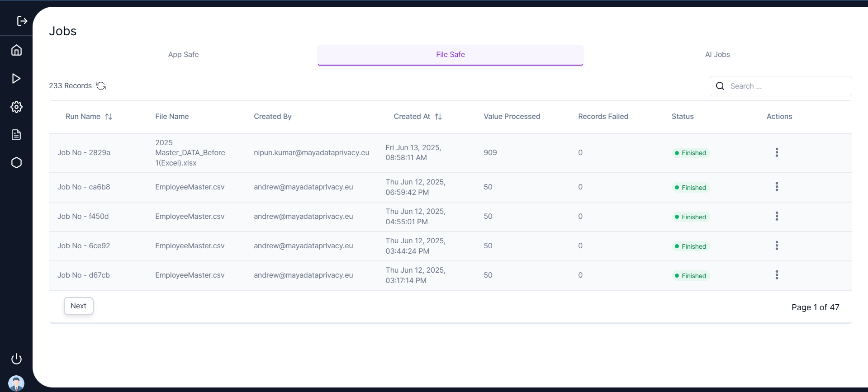
Task: Switch to the App Safe tab
Action: pyautogui.click(x=183, y=55)
